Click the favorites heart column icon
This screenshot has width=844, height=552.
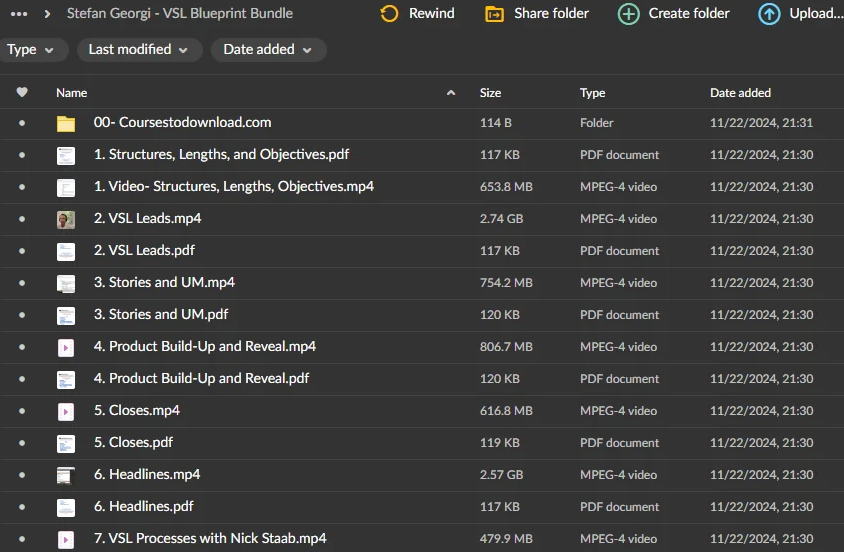click(x=22, y=92)
